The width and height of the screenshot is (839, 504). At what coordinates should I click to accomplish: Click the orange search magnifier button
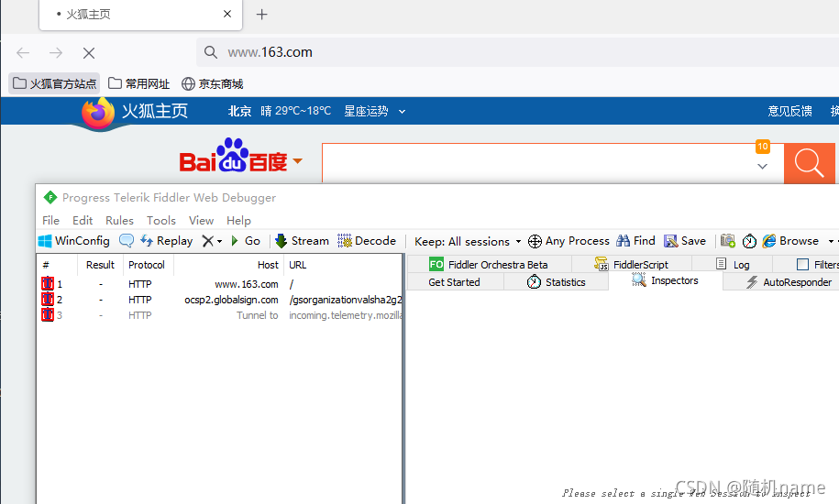[x=809, y=163]
